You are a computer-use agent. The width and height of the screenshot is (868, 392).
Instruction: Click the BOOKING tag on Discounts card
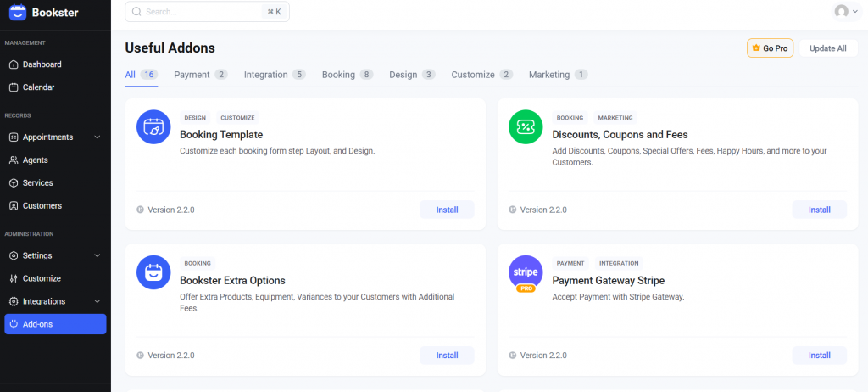[570, 118]
